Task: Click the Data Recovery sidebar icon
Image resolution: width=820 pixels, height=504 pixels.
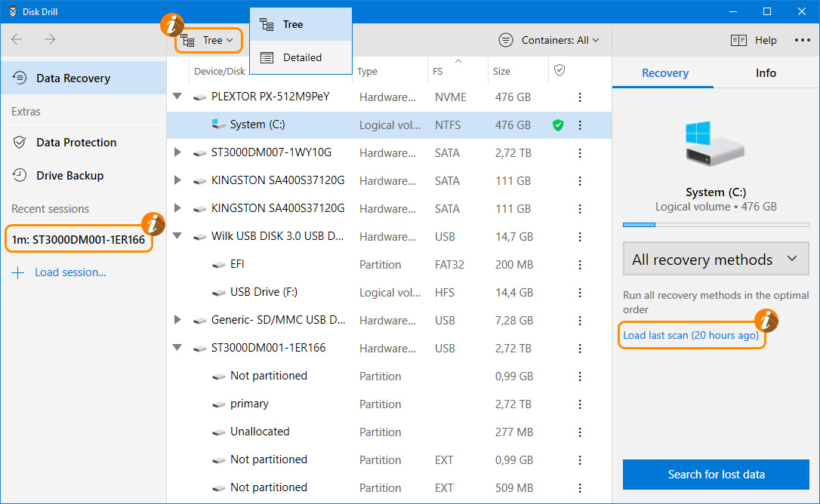Action: 20,78
